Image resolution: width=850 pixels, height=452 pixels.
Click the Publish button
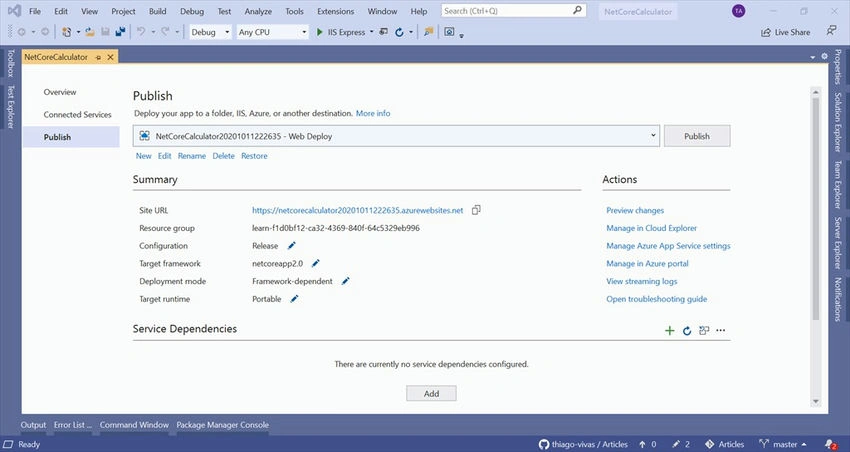(x=697, y=136)
